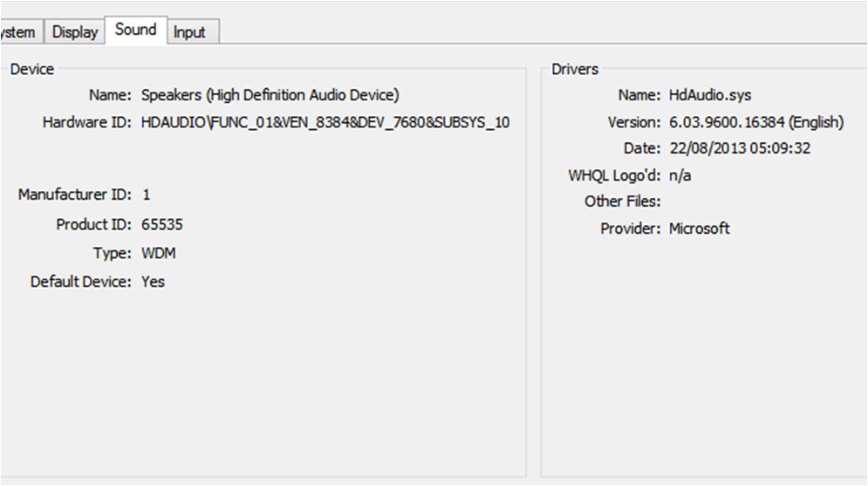
Task: Click the Other Files label
Action: point(622,202)
